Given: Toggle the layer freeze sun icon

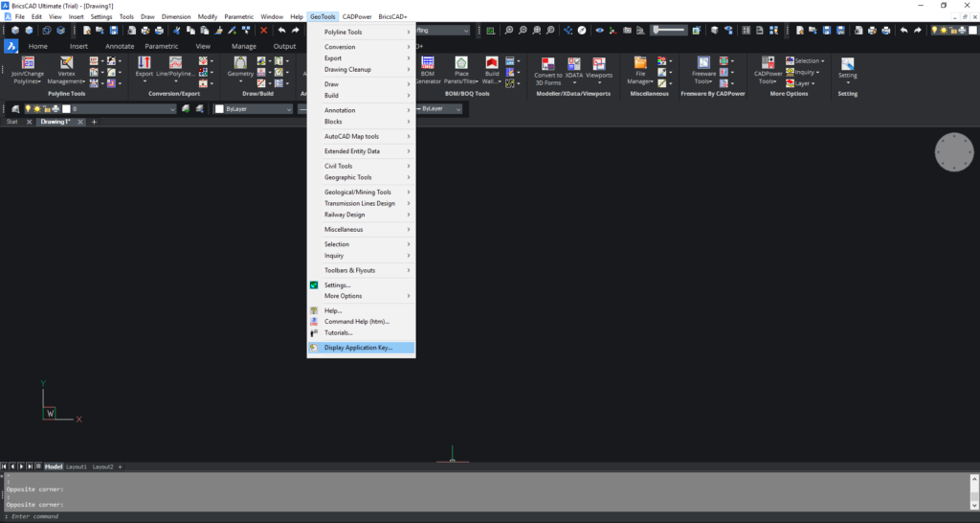Looking at the screenshot, I should tap(37, 109).
